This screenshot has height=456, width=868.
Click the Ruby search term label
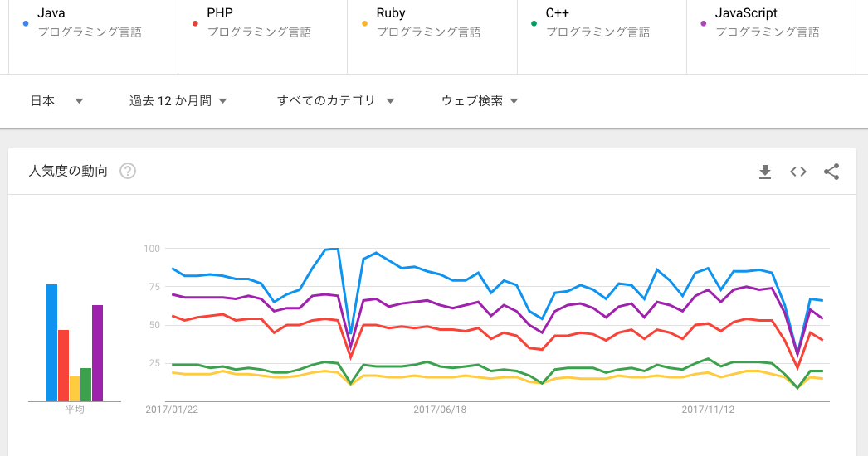coord(391,13)
